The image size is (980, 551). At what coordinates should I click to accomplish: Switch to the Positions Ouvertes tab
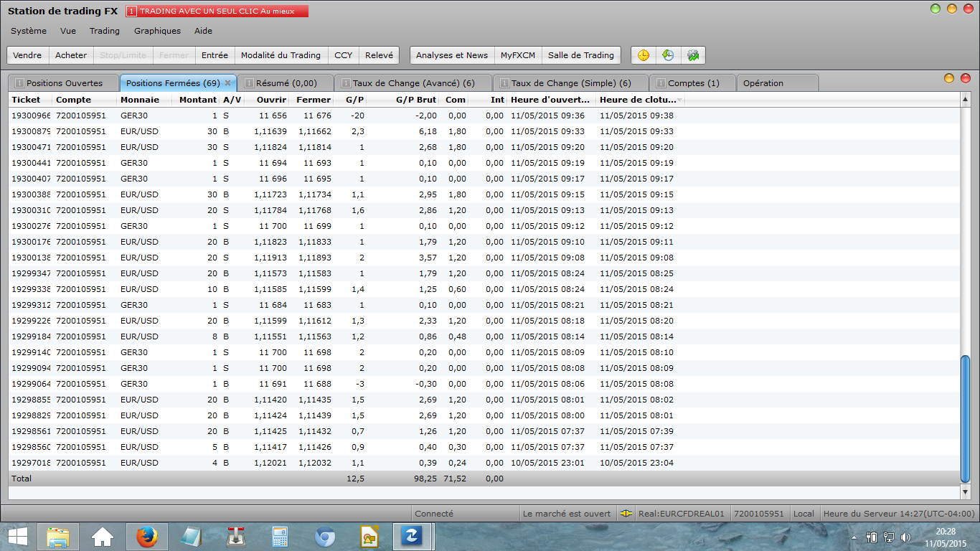point(64,83)
